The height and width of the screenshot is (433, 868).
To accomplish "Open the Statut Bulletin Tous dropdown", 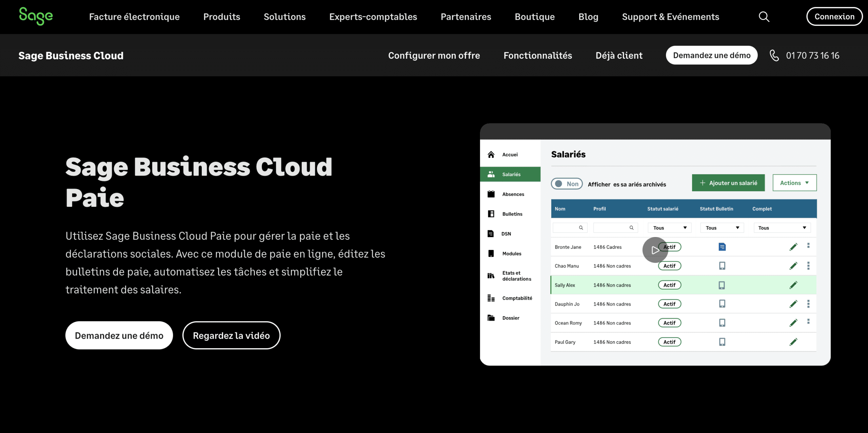I will click(722, 228).
